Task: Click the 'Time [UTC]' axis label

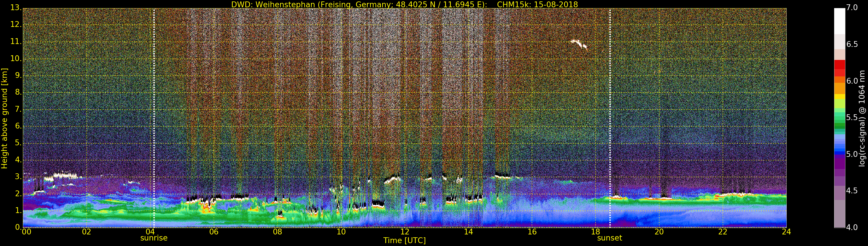Action: click(x=404, y=241)
